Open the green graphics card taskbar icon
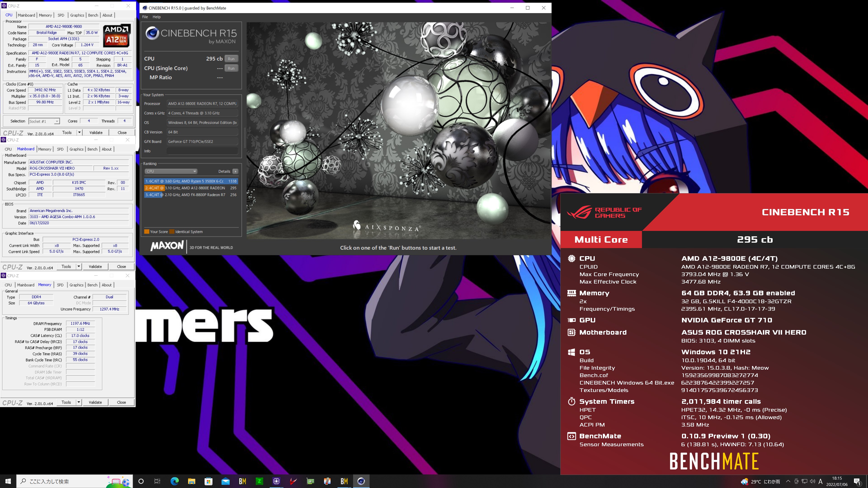Viewport: 868px width, 488px height. [x=310, y=481]
